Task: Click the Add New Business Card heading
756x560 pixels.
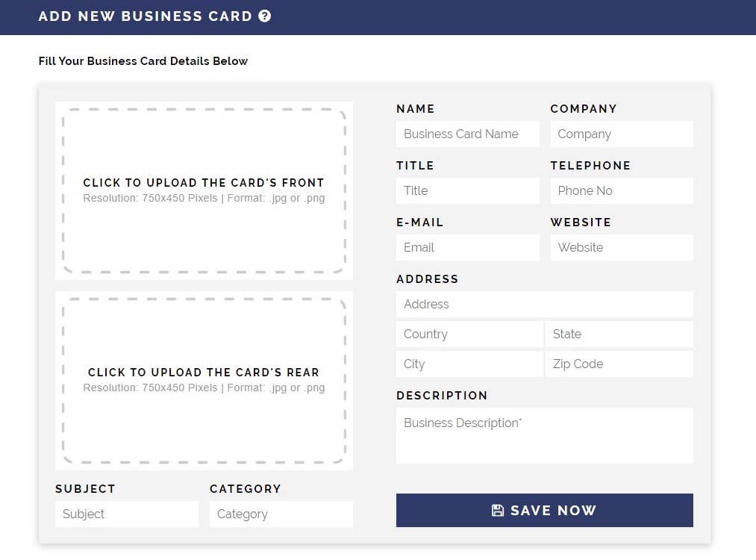Action: pos(145,16)
